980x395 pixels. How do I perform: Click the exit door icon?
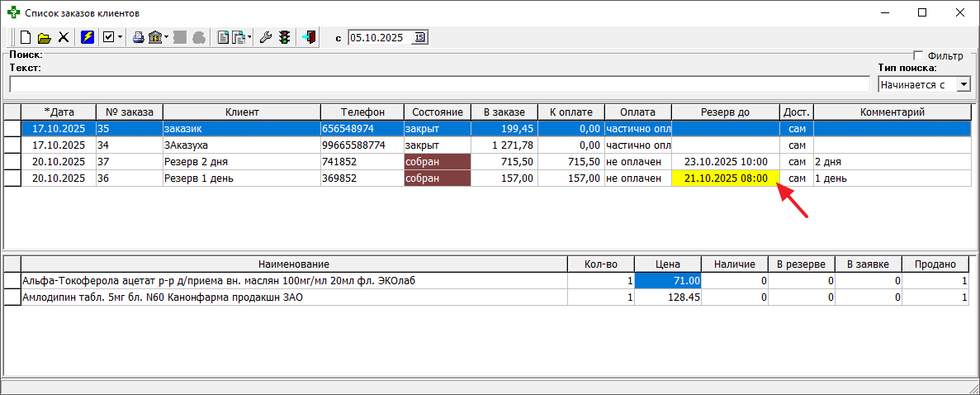click(x=309, y=38)
